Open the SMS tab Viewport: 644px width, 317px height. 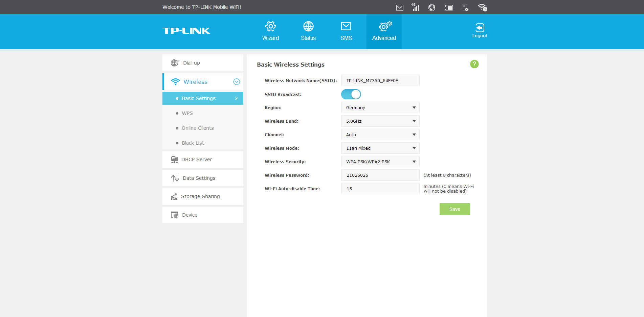pyautogui.click(x=346, y=31)
